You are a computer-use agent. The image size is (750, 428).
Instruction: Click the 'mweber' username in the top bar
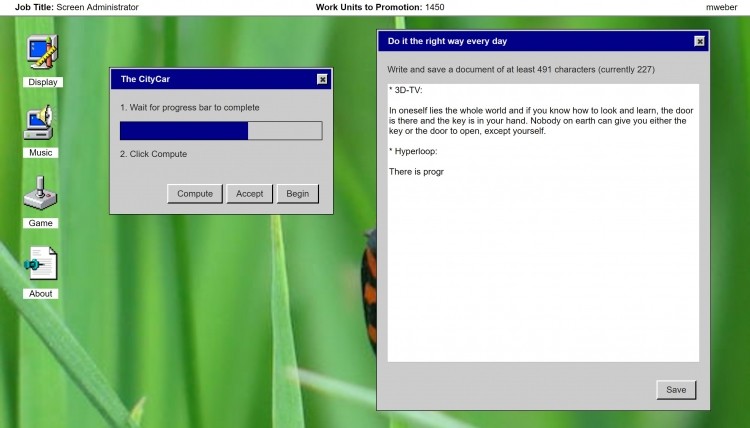721,7
